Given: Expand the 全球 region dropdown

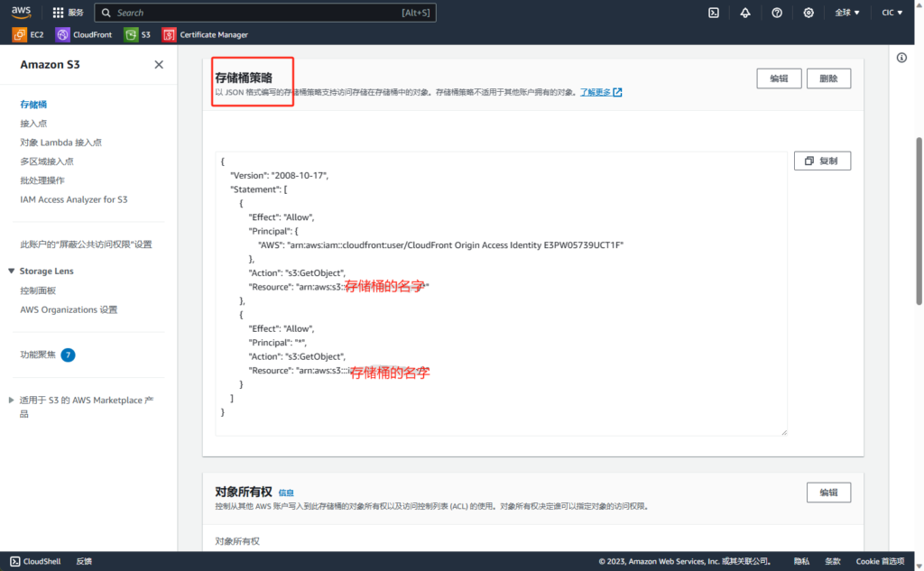Looking at the screenshot, I should 847,13.
